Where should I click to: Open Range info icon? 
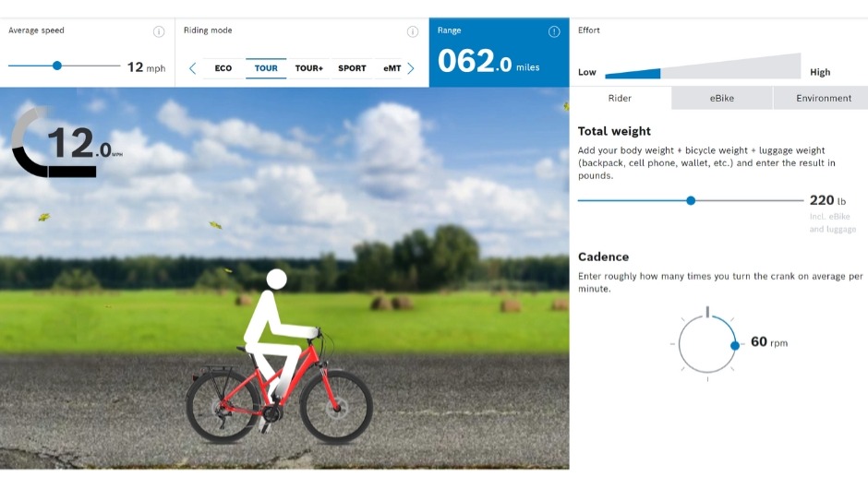(x=554, y=31)
